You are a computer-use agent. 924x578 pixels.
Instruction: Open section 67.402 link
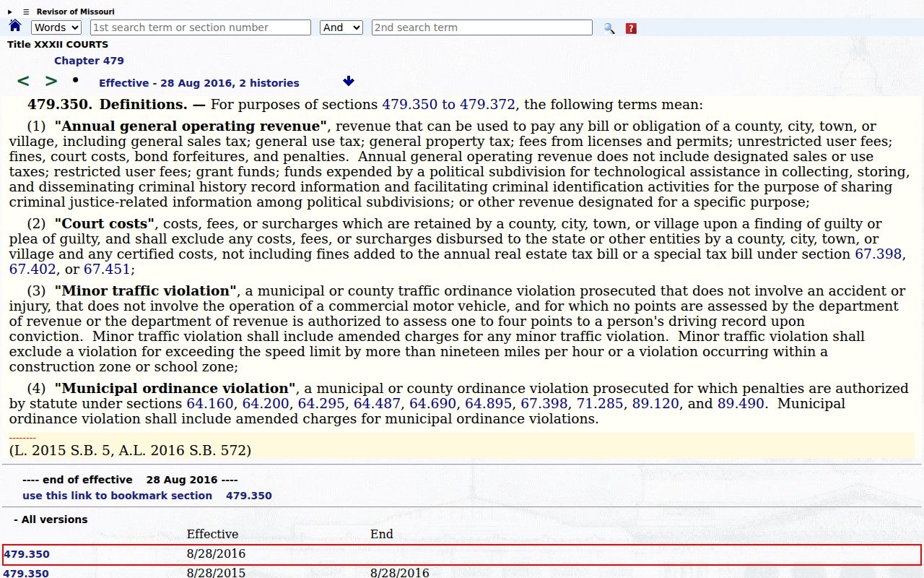32,269
